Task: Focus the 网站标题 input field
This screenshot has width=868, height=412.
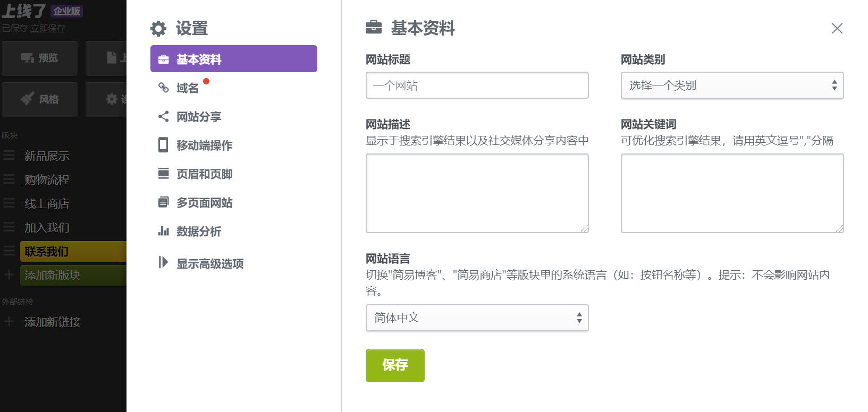Action: coord(477,85)
